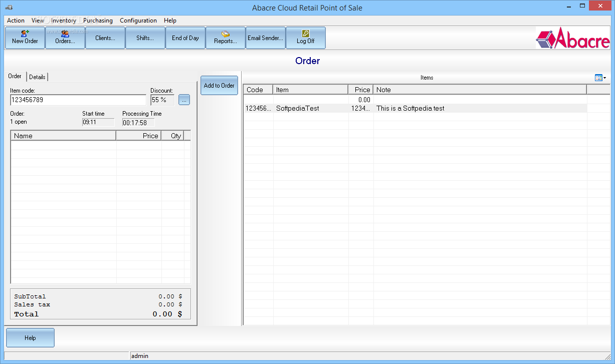Open the Shifts... toolbar button
The height and width of the screenshot is (364, 615).
(145, 38)
